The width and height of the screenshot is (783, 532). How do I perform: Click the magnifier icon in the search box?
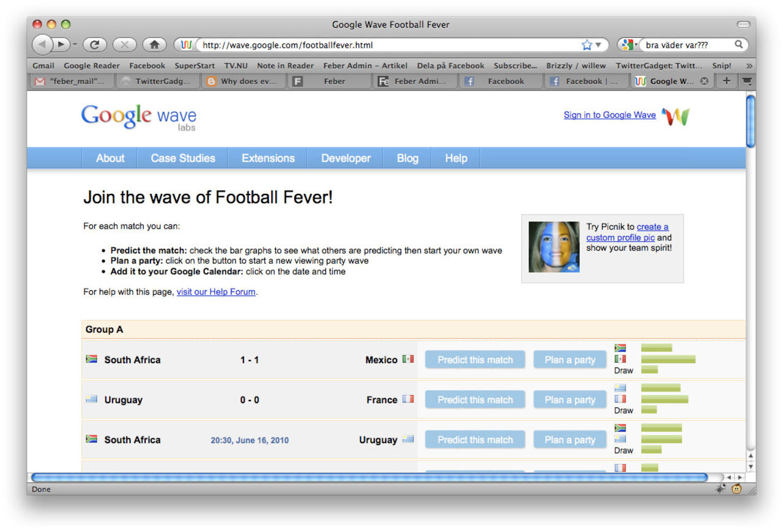[738, 45]
